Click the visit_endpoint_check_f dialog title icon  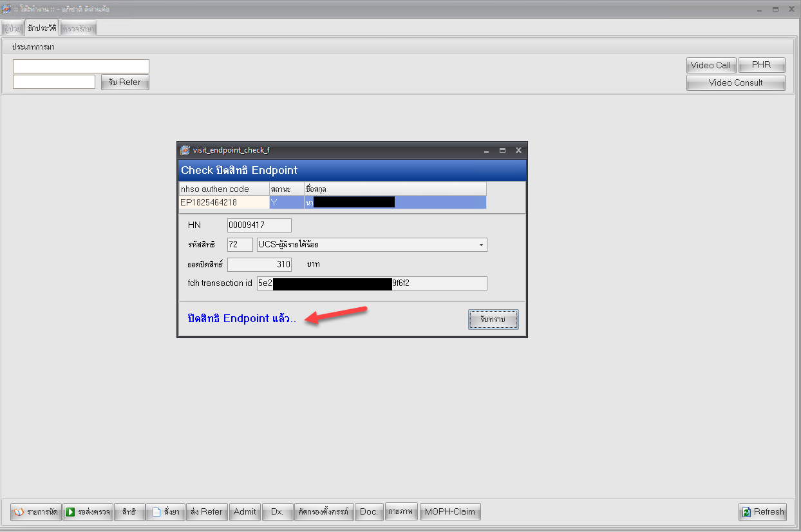point(185,150)
